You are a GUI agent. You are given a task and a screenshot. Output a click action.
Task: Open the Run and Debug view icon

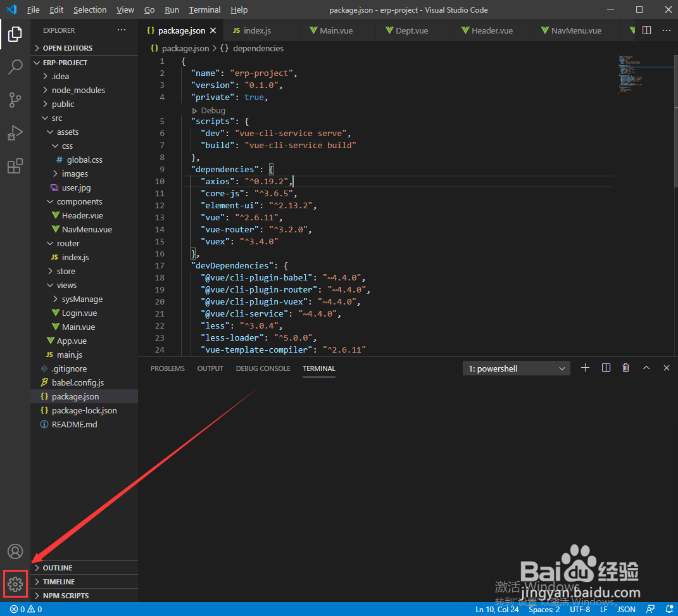click(15, 133)
